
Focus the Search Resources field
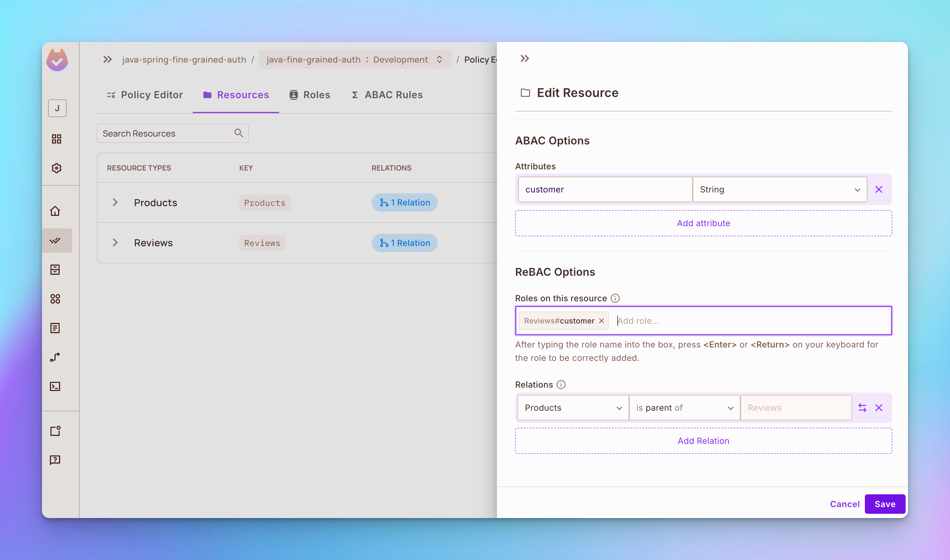pos(172,133)
